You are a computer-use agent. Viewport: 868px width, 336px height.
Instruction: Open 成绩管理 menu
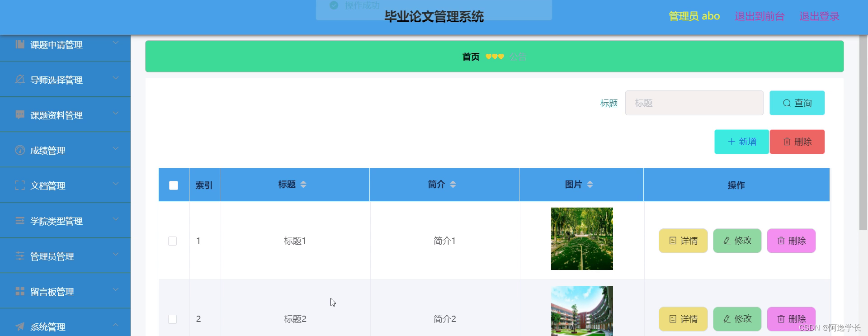point(65,150)
